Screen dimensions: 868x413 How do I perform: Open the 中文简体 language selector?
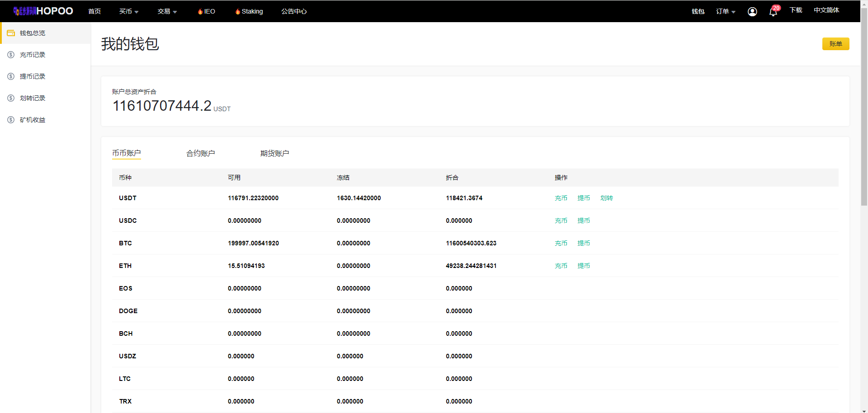(826, 10)
